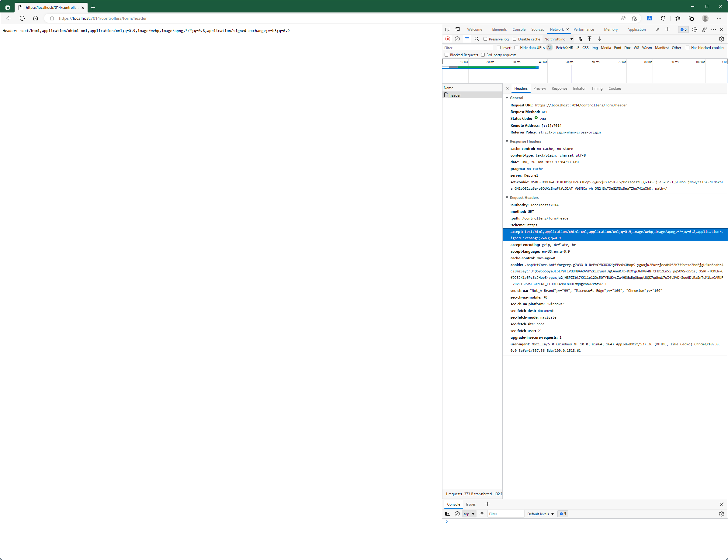728x560 pixels.
Task: Click the clear network log icon
Action: point(457,39)
